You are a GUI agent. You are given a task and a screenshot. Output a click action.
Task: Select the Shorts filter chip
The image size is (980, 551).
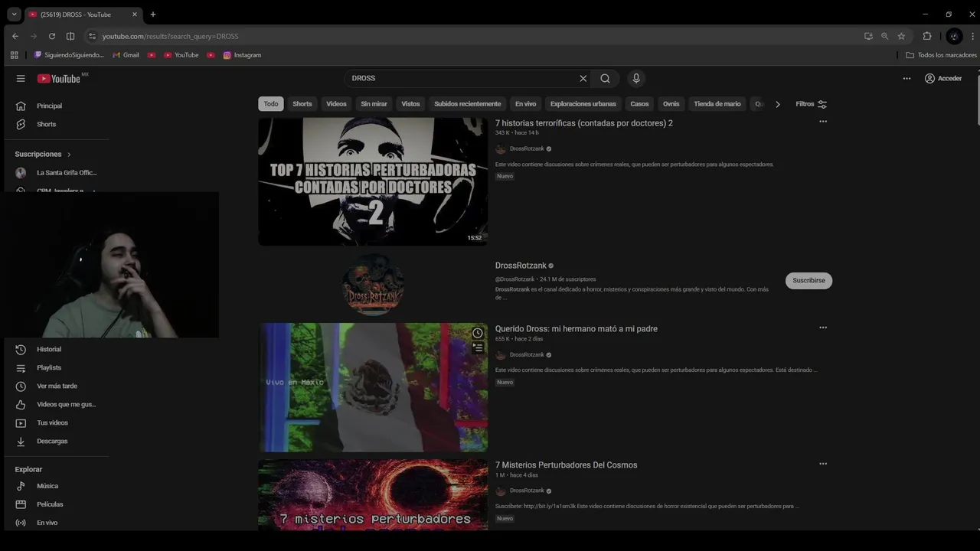tap(302, 104)
